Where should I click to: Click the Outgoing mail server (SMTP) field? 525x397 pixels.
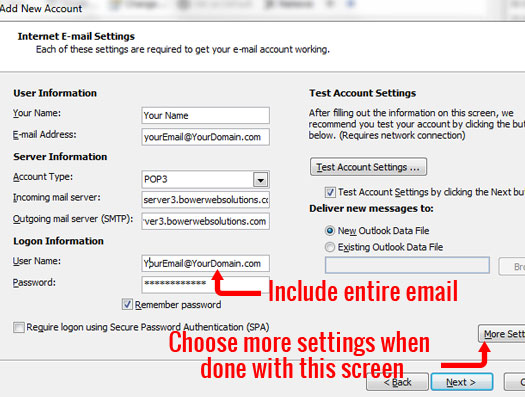tap(205, 221)
